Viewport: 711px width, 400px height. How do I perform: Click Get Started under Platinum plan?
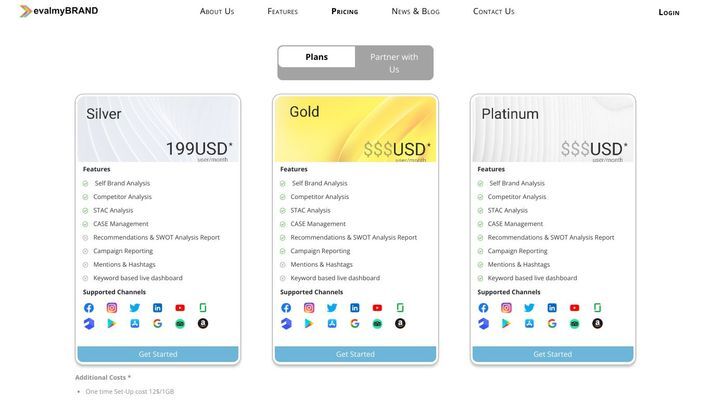click(553, 354)
